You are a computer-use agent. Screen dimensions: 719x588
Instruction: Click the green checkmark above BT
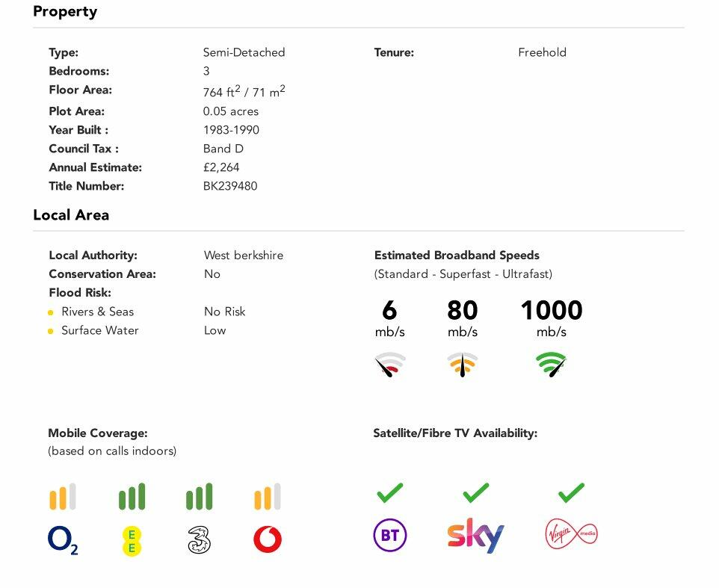point(389,492)
